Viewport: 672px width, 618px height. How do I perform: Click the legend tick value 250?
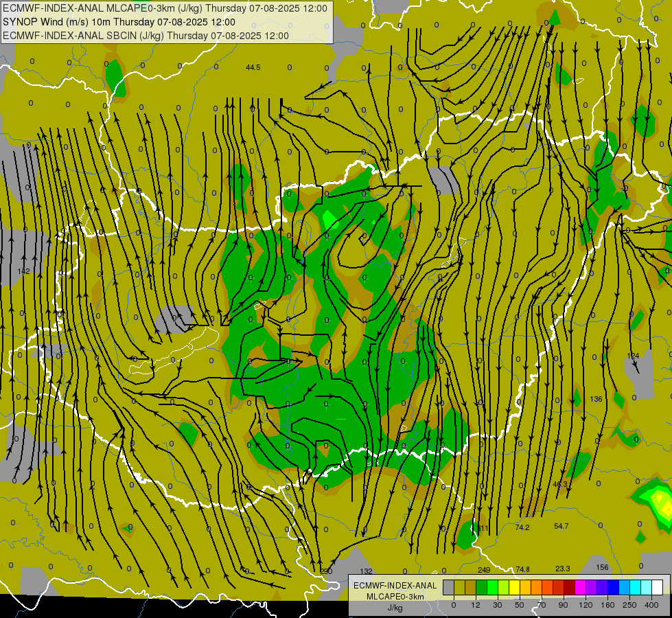point(629,605)
